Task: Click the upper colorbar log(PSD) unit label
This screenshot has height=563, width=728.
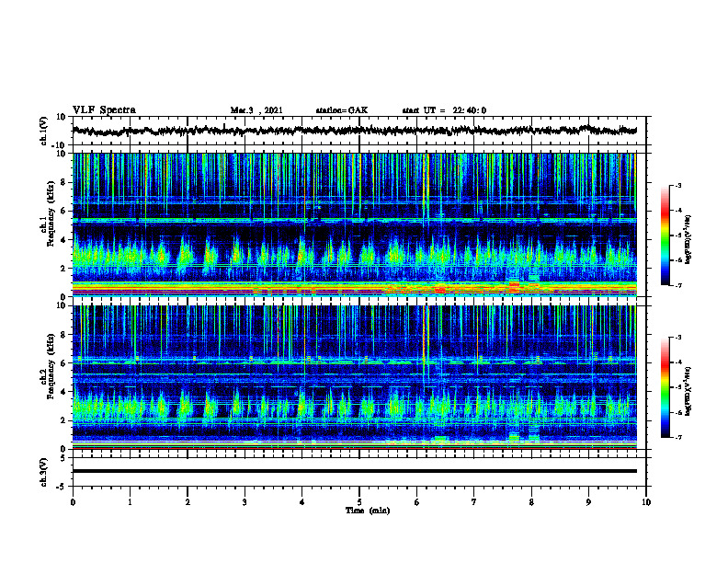Action: pos(688,240)
